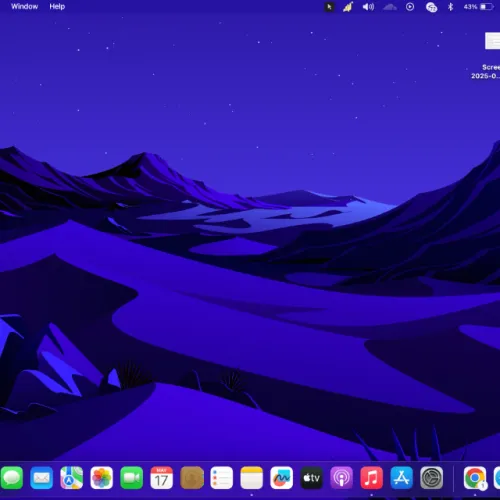The width and height of the screenshot is (500, 500).
Task: Open Calendar showing May 17
Action: [x=161, y=478]
